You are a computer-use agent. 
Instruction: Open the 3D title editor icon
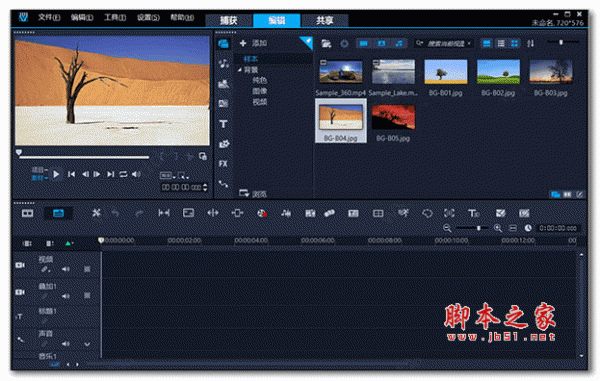click(x=474, y=213)
